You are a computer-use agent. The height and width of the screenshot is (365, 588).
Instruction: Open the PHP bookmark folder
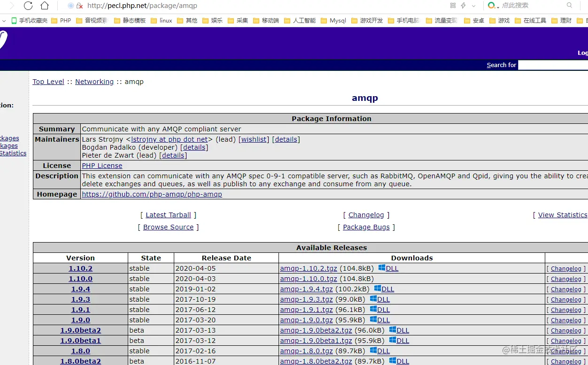(x=61, y=21)
